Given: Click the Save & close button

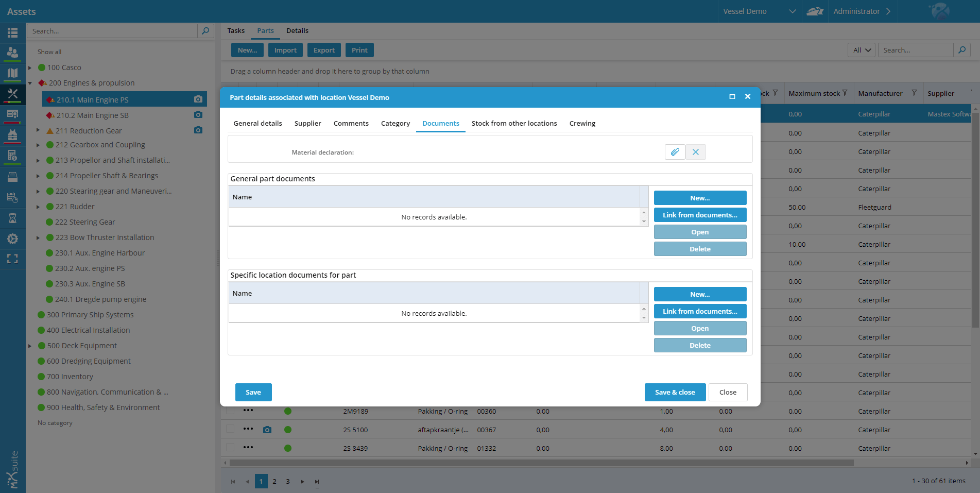Looking at the screenshot, I should click(x=675, y=392).
